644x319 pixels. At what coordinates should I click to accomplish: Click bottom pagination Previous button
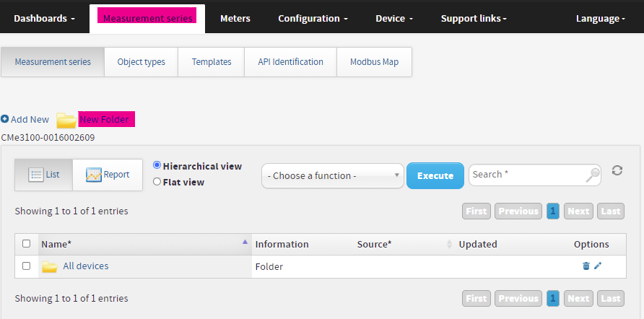coord(518,299)
